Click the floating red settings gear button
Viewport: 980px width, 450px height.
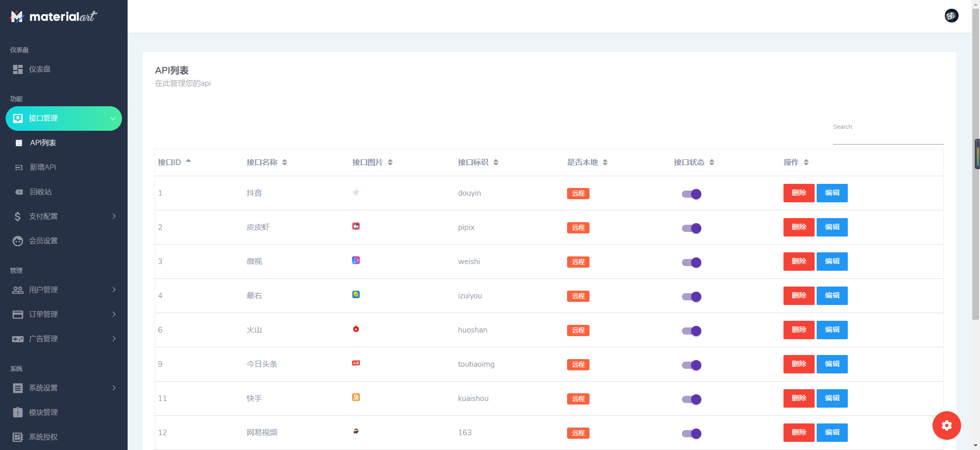pyautogui.click(x=946, y=425)
